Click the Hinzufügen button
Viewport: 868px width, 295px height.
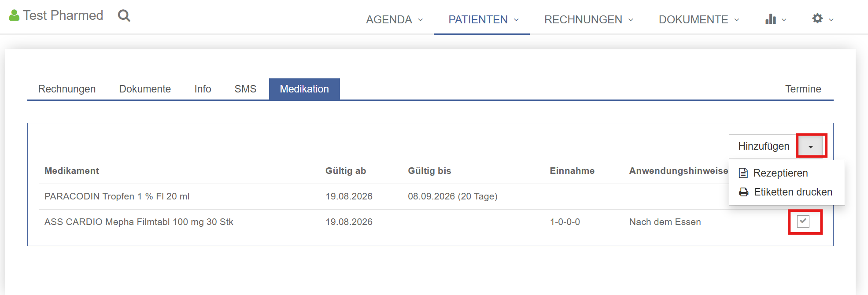[764, 146]
